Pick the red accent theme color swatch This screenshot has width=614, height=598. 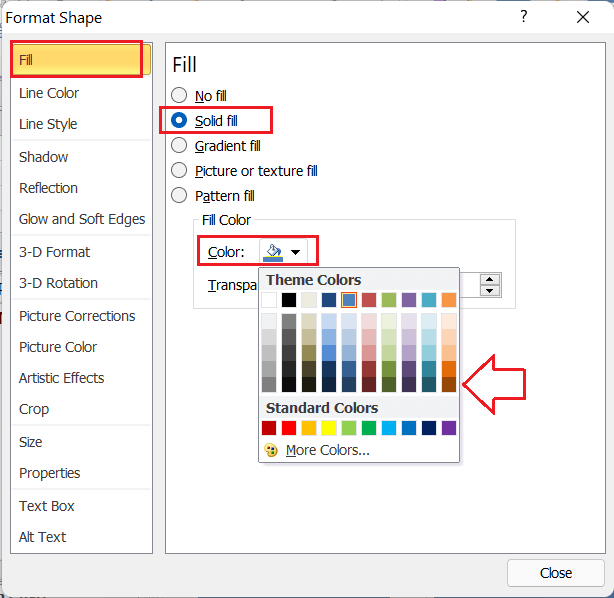click(369, 300)
